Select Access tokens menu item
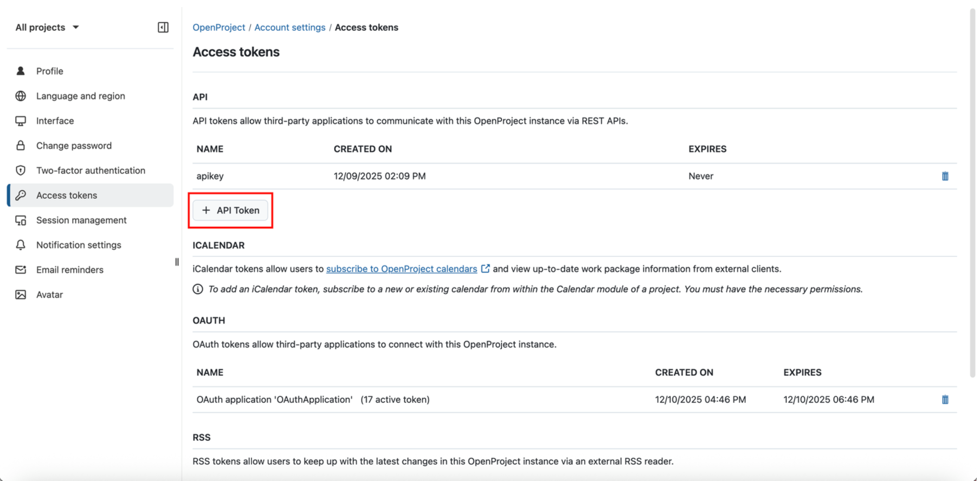The width and height of the screenshot is (980, 481). [x=90, y=195]
